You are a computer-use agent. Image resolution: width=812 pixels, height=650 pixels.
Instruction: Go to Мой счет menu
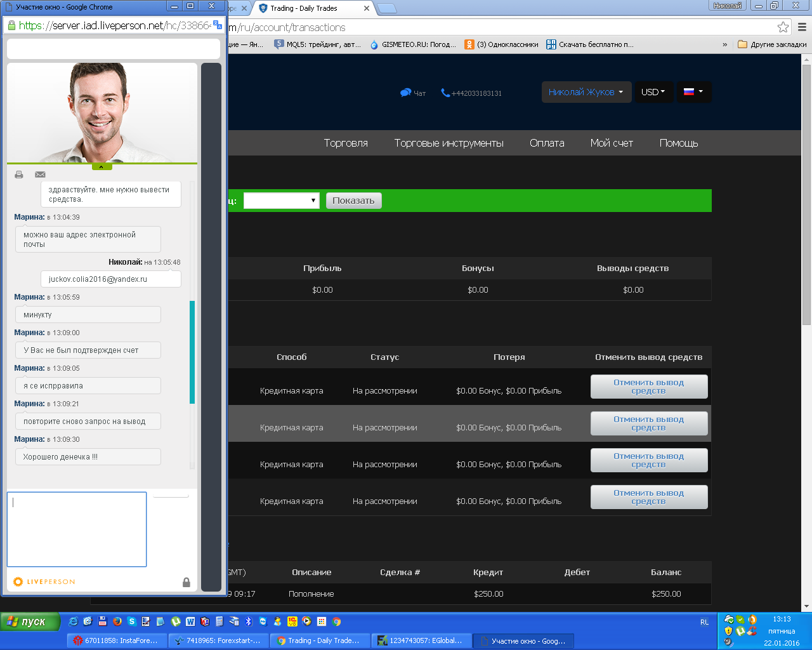612,143
